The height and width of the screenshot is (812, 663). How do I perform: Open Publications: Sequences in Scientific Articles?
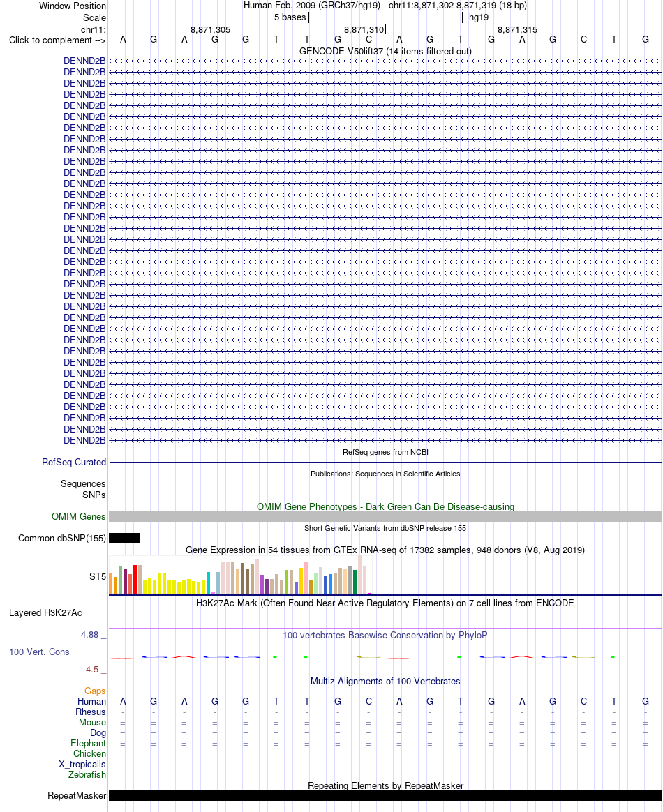tap(385, 474)
